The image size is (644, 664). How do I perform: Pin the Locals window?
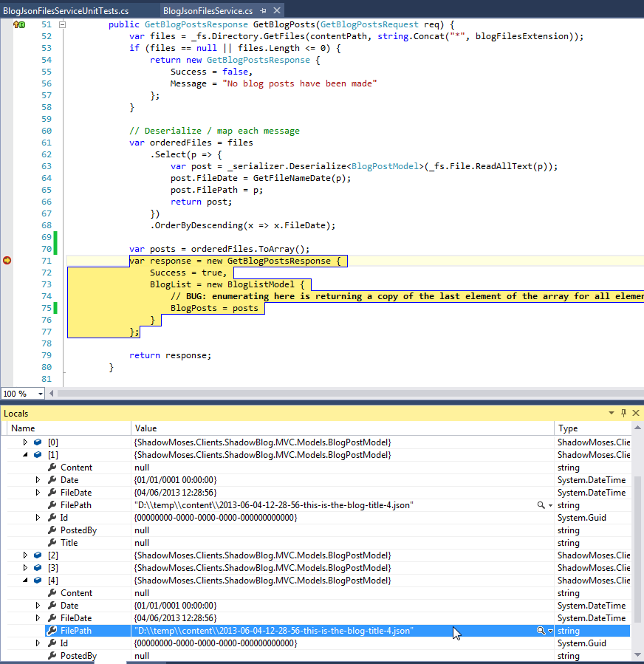[x=623, y=413]
